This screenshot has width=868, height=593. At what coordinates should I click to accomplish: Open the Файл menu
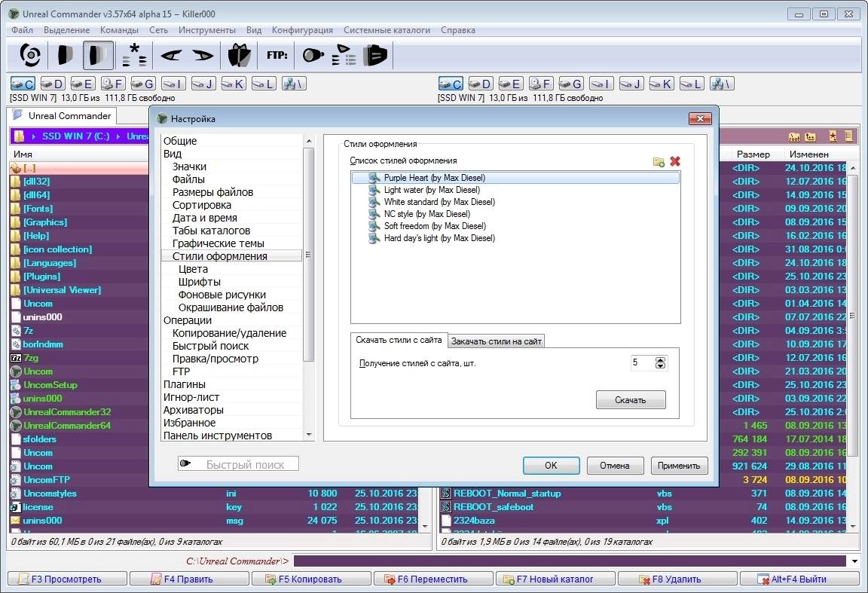(x=22, y=30)
